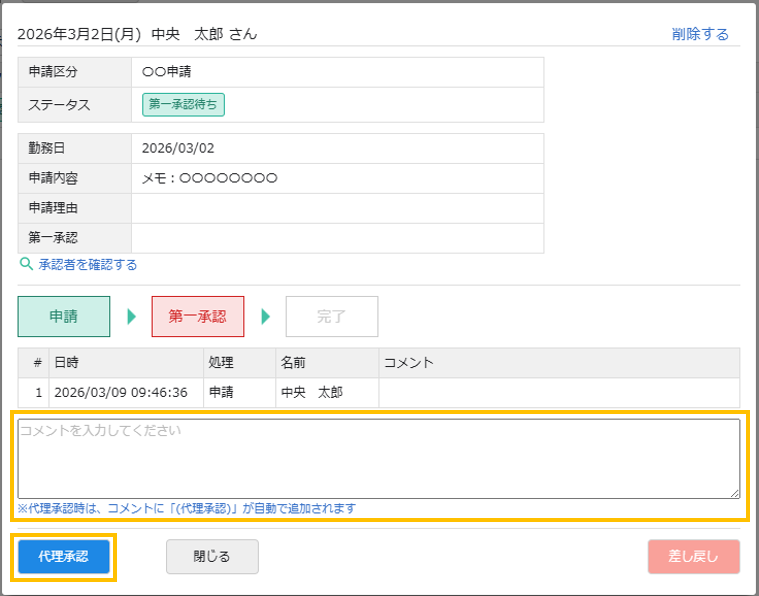The width and height of the screenshot is (759, 596).
Task: Click the arrow between 第一承認 and 完了
Action: click(x=265, y=317)
